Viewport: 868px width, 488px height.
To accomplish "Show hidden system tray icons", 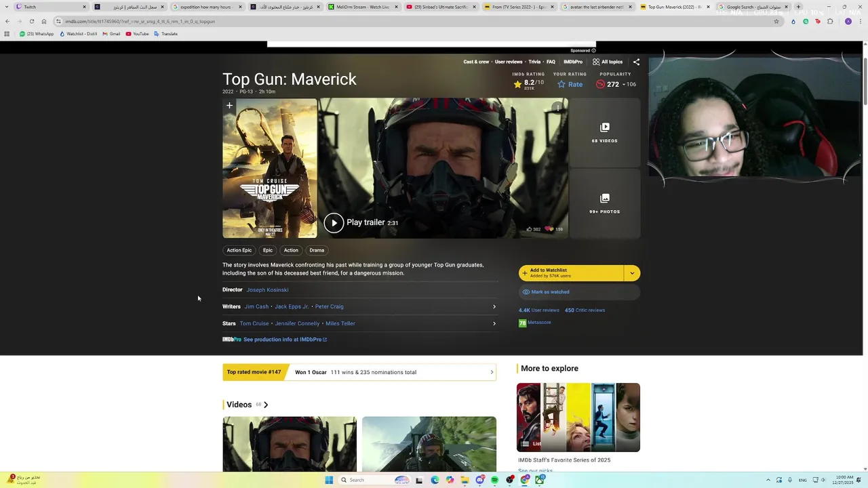I will [x=768, y=480].
